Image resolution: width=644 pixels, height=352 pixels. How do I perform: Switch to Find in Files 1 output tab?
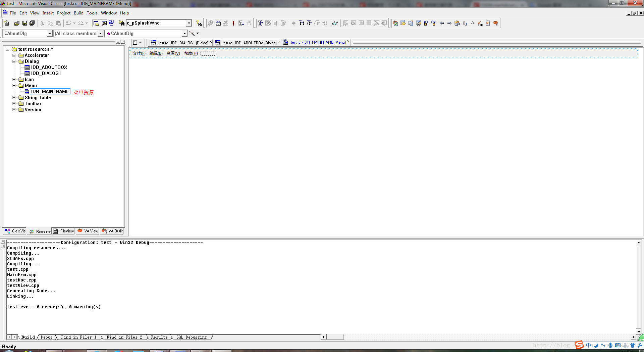click(x=78, y=337)
